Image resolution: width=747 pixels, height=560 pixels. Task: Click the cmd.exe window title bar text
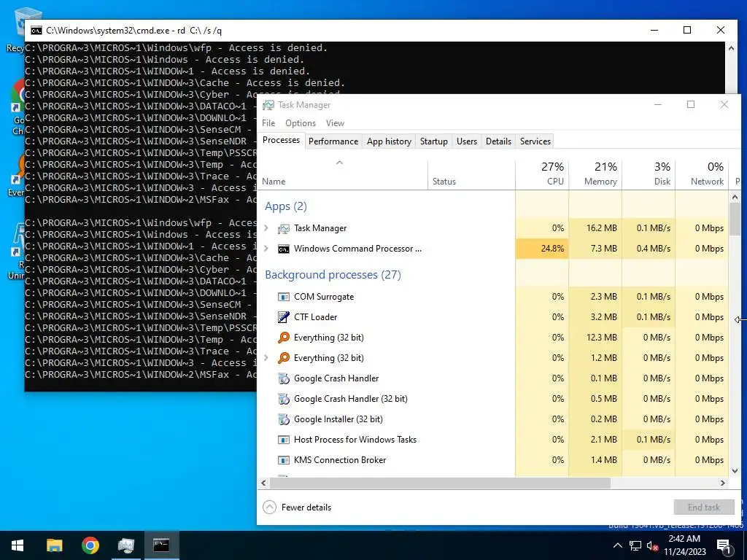[134, 31]
